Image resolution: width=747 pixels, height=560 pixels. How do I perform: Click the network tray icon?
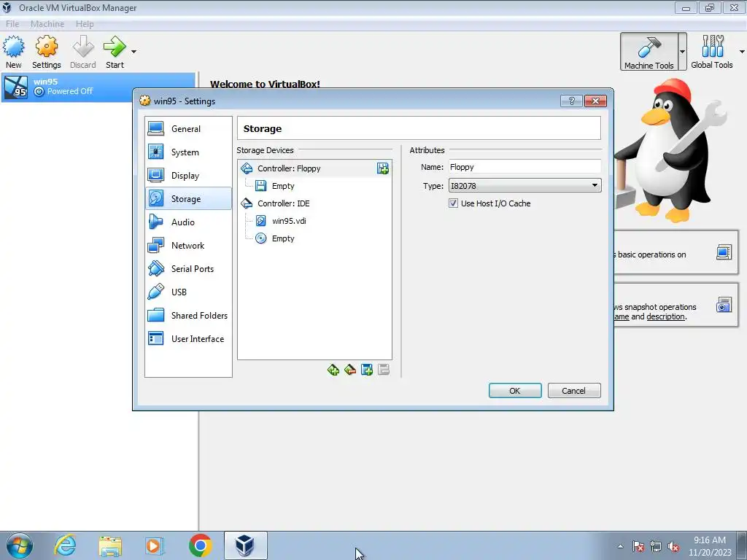click(x=656, y=547)
